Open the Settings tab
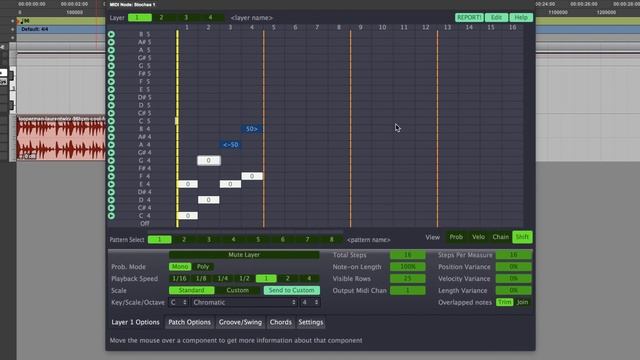This screenshot has height=360, width=640. point(311,322)
